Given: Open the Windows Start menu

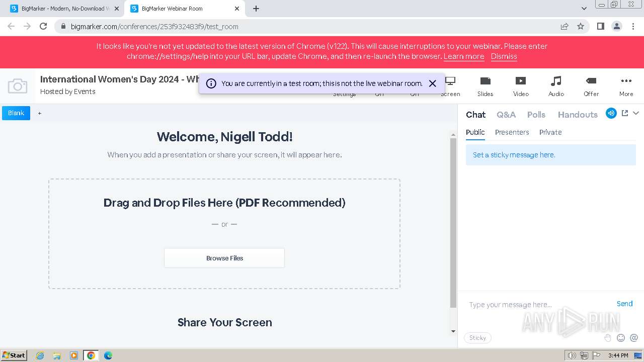Looking at the screenshot, I should (14, 355).
